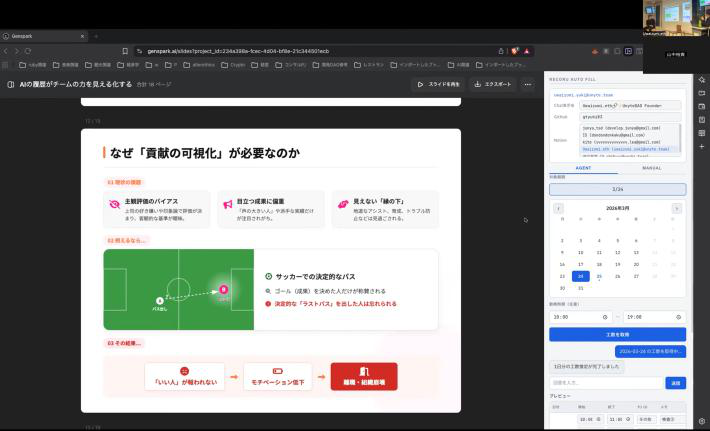710x431 pixels.
Task: Open sidebar settings gear at bottom right
Action: pyautogui.click(x=702, y=421)
